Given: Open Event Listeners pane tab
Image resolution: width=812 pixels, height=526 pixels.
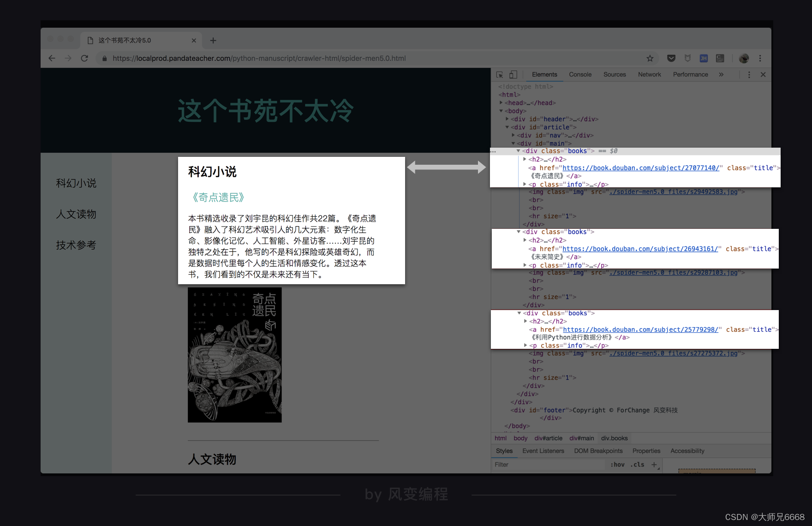Looking at the screenshot, I should click(543, 451).
